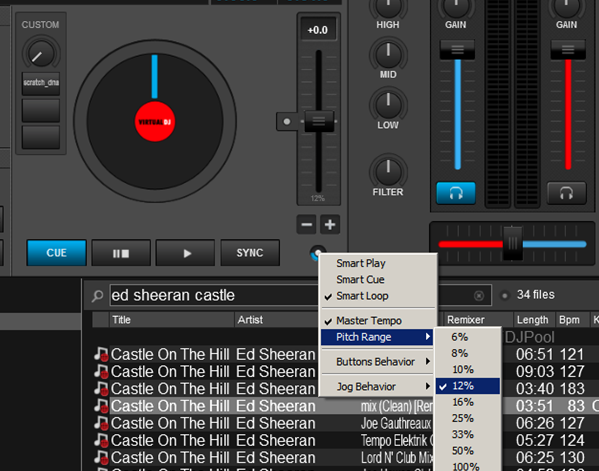Adjust the left GAIN knob
The width and height of the screenshot is (599, 471).
pyautogui.click(x=456, y=7)
